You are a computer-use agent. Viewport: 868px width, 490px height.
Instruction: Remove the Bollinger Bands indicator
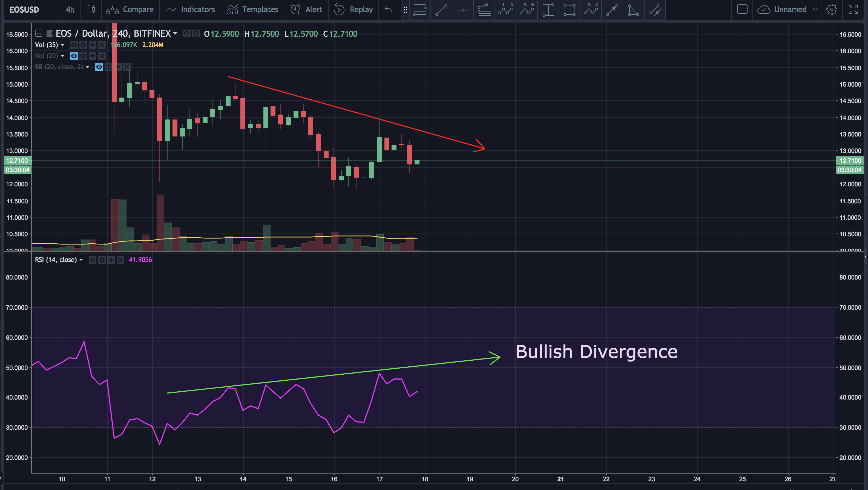tap(127, 67)
